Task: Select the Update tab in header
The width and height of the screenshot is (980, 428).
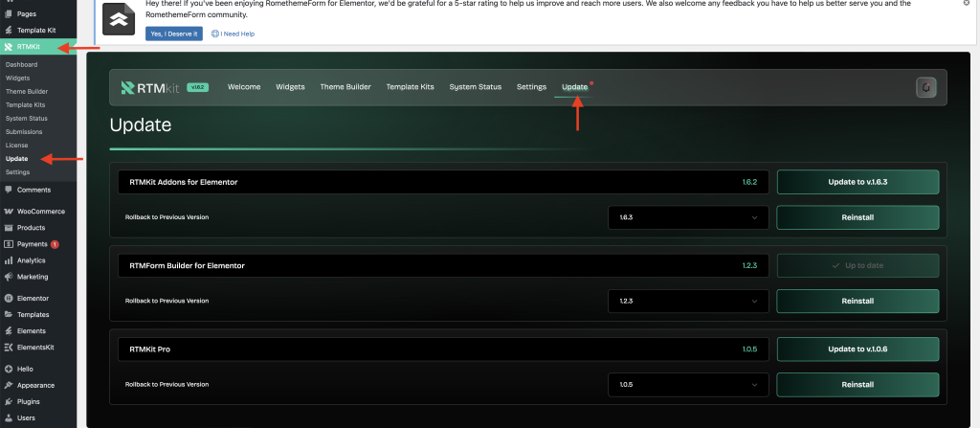Action: click(574, 87)
